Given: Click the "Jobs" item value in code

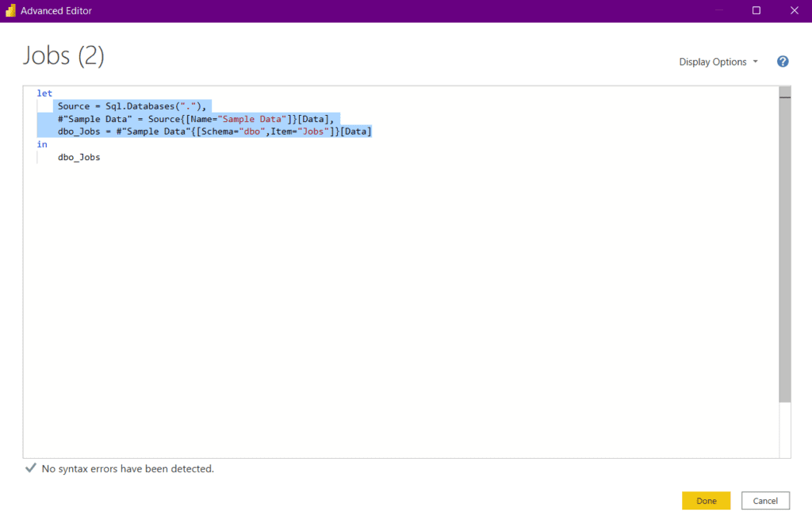Looking at the screenshot, I should pyautogui.click(x=312, y=131).
